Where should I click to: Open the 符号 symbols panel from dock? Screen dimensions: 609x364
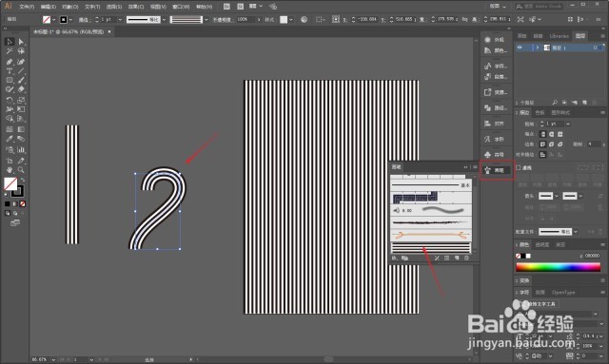coord(495,155)
